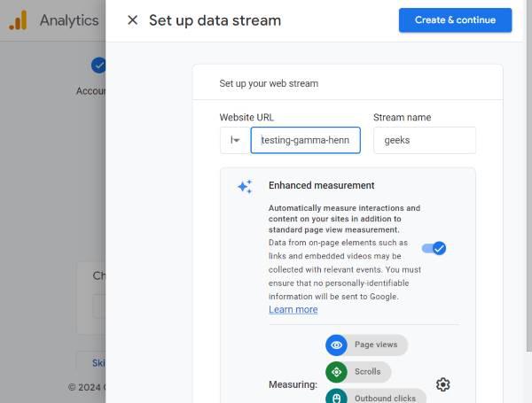Screen dimensions: 532x403
Task: Click the Website URL input field
Action: tap(306, 140)
